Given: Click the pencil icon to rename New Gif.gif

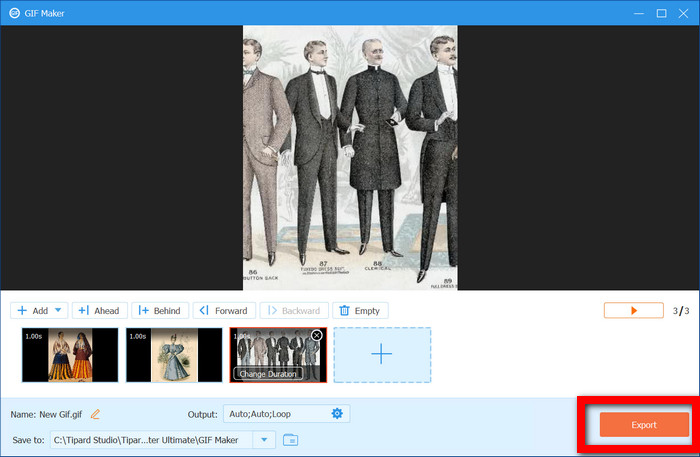Looking at the screenshot, I should [95, 414].
